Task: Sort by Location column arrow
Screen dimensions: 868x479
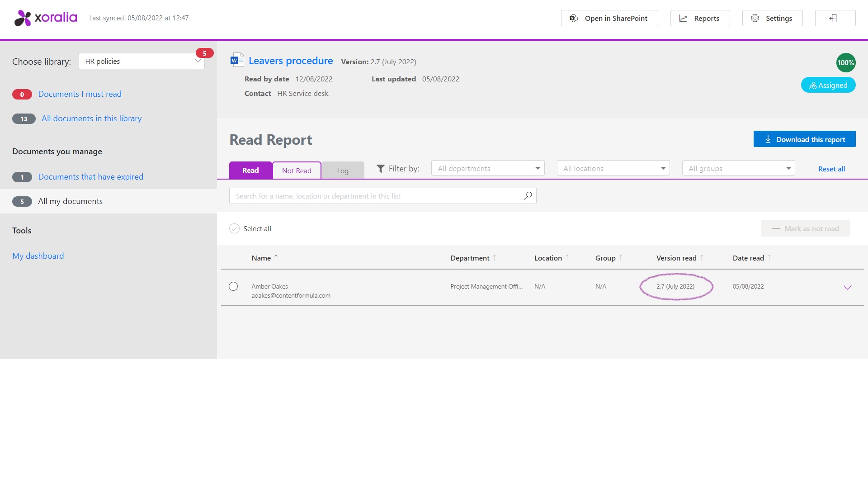Action: click(x=567, y=258)
